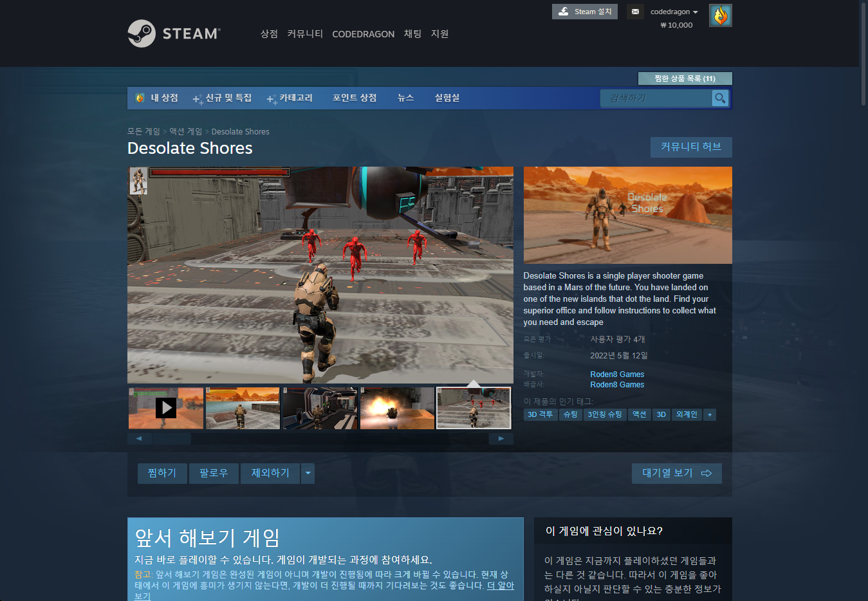Viewport: 868px width, 601px height.
Task: Open the Steam logo home link
Action: (x=174, y=33)
